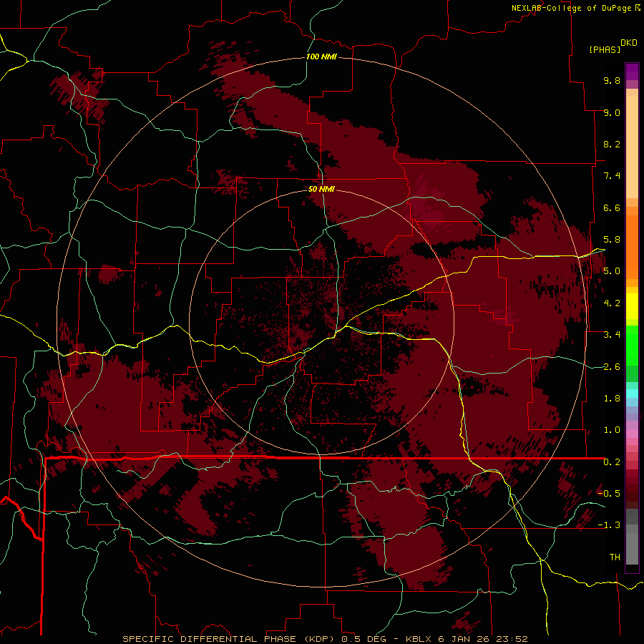The image size is (644, 644).
Task: Click the 6.6 value on the color scale
Action: [612, 208]
